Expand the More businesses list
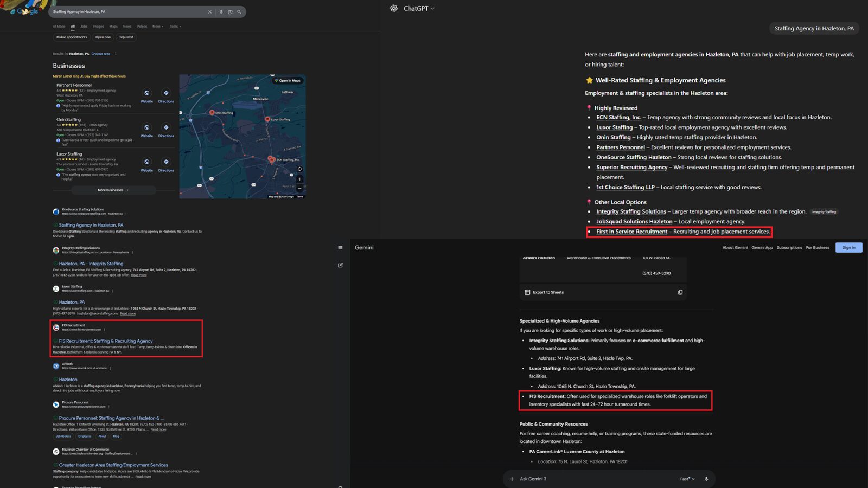The height and width of the screenshot is (488, 868). coord(113,190)
